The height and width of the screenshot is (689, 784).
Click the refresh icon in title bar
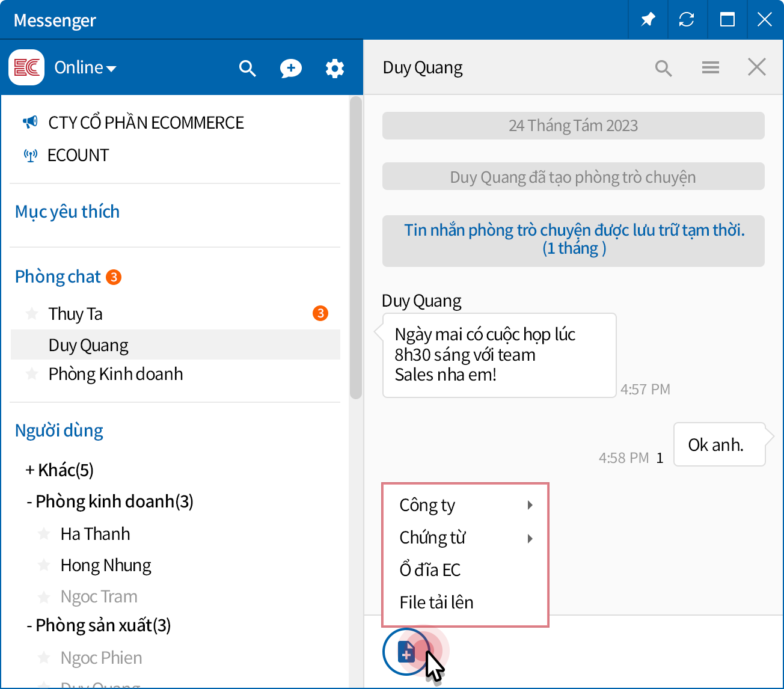(x=687, y=20)
